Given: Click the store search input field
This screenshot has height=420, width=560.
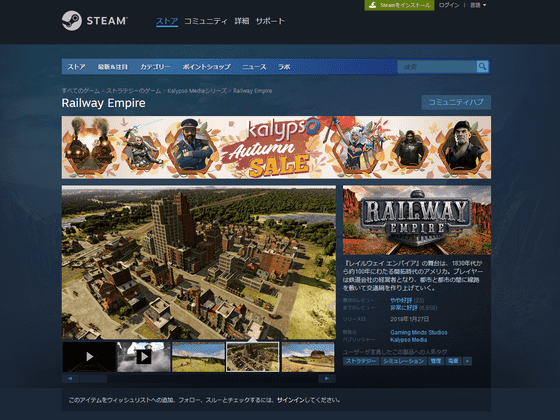Looking at the screenshot, I should click(437, 66).
